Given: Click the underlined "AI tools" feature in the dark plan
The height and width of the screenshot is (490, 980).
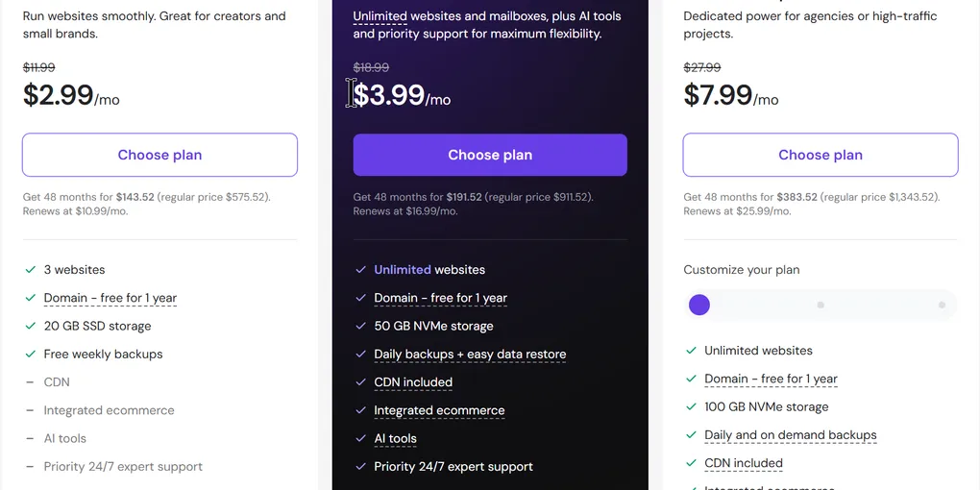Looking at the screenshot, I should (x=395, y=439).
